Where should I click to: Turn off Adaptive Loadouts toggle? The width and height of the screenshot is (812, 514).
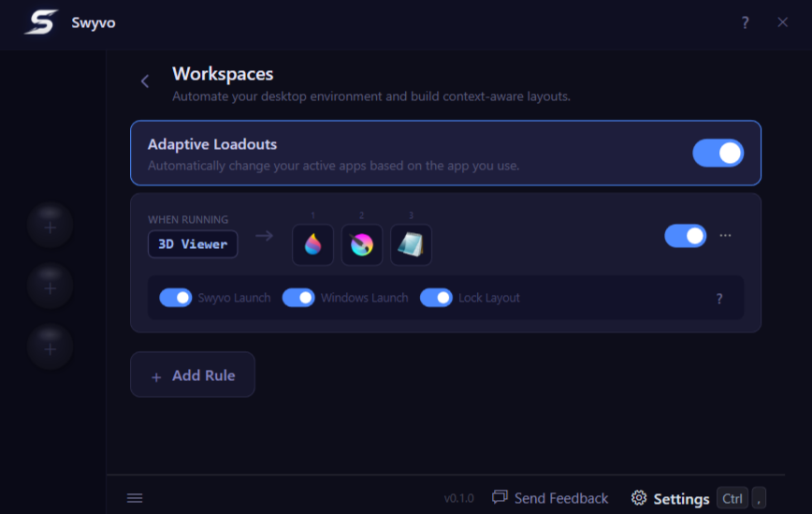[x=718, y=153]
